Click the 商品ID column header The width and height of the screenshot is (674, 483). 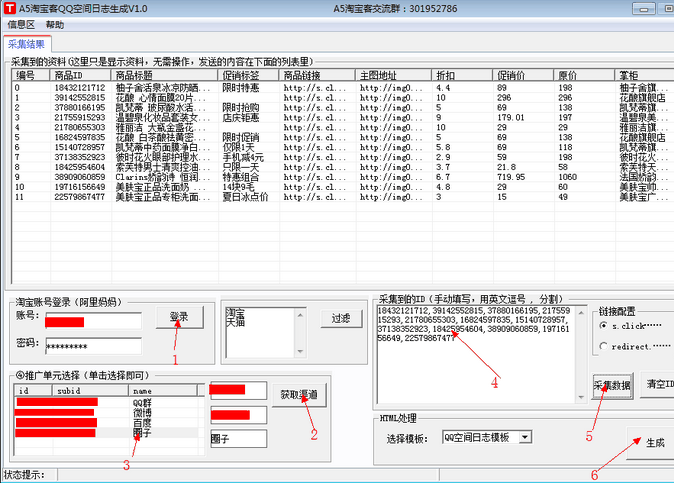tap(80, 75)
